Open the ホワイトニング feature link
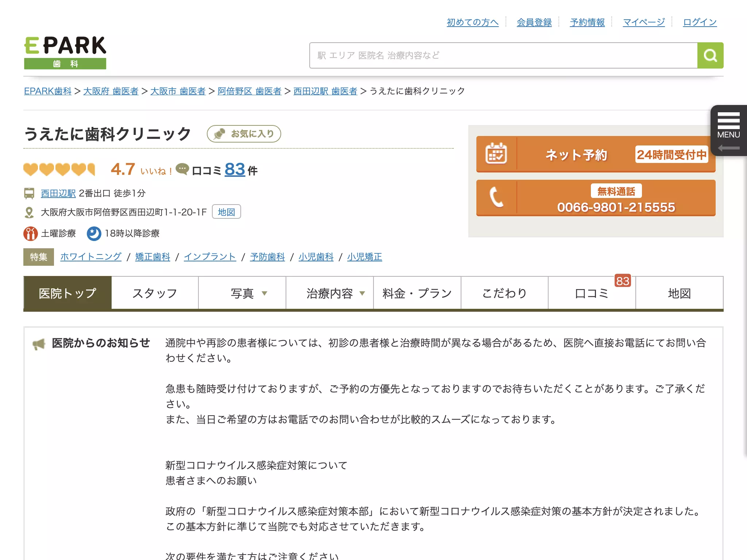Screen dimensions: 747x560 coord(91,257)
